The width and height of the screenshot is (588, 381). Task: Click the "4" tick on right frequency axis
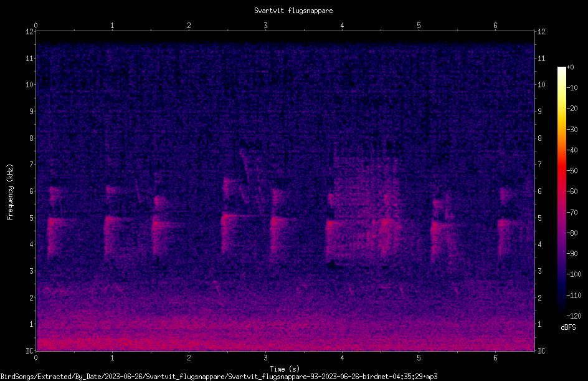coord(539,244)
